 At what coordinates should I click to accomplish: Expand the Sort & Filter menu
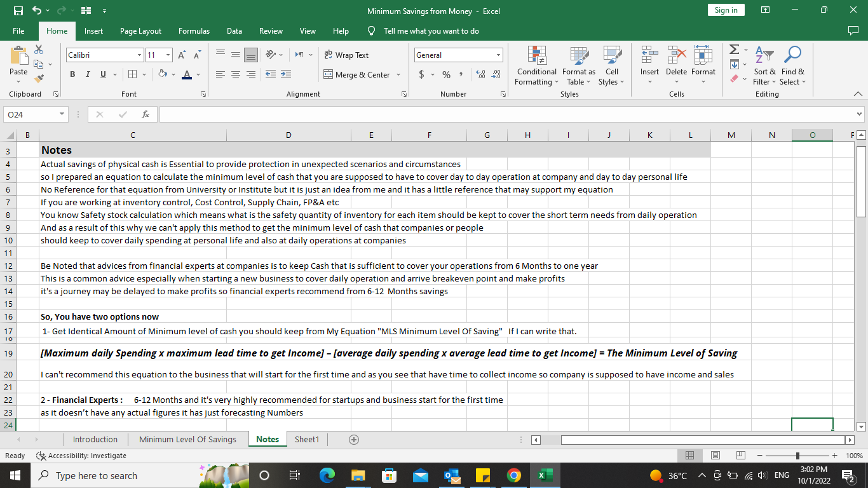pos(764,67)
